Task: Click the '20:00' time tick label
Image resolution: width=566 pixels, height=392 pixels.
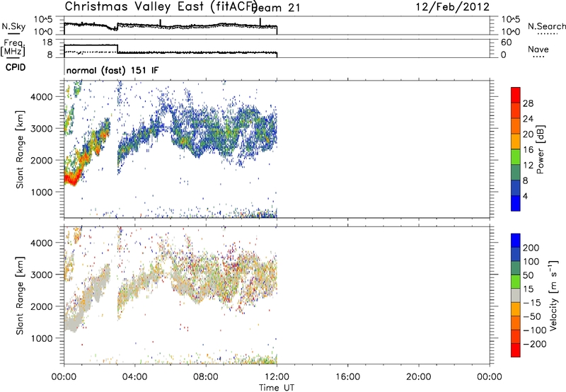Action: (419, 377)
